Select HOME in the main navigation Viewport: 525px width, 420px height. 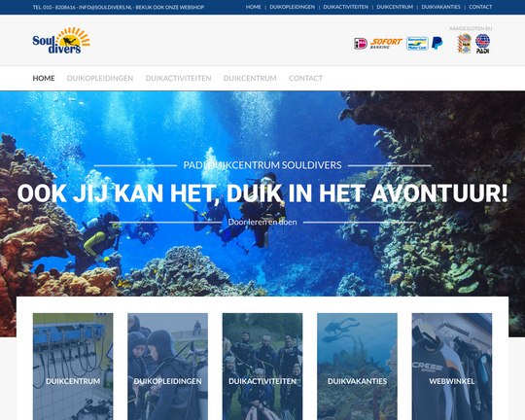44,78
